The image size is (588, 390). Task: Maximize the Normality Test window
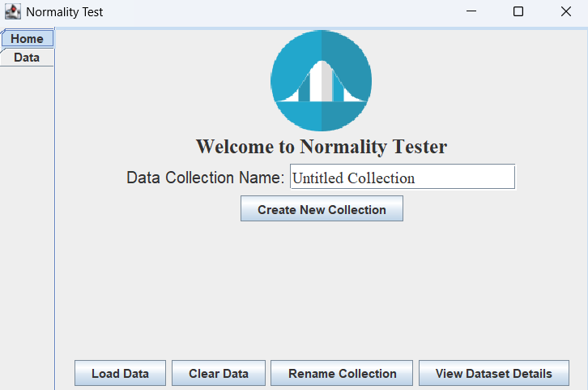coord(518,12)
